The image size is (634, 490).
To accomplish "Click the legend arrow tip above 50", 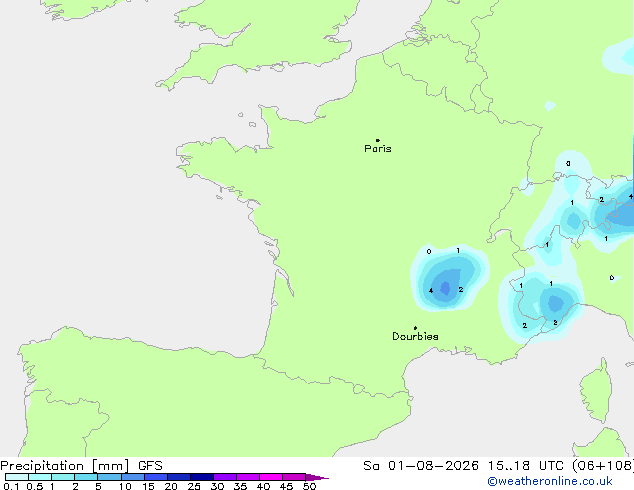I will [317, 477].
